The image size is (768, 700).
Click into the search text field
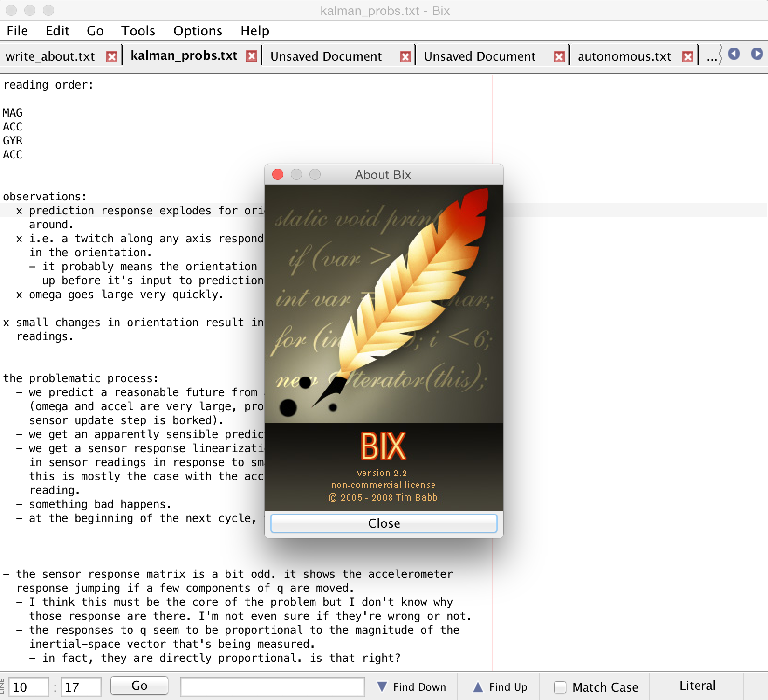click(x=273, y=687)
